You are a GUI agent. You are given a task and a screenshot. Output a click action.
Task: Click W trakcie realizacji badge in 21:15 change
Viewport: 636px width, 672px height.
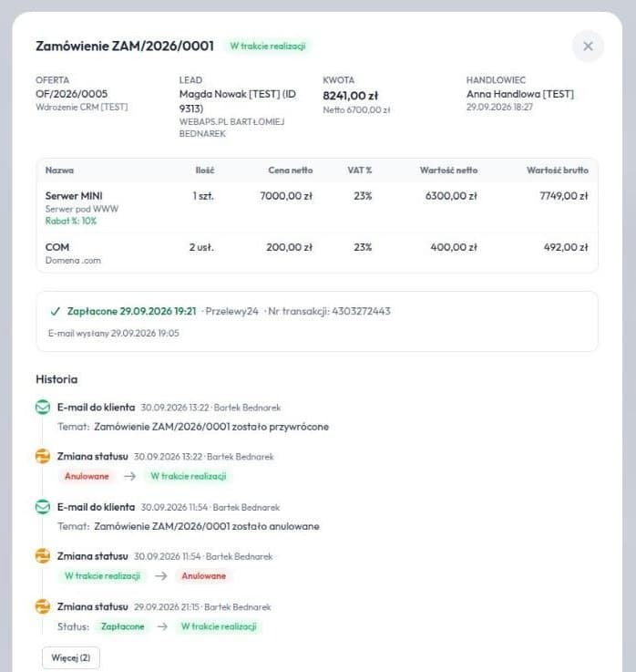[219, 626]
